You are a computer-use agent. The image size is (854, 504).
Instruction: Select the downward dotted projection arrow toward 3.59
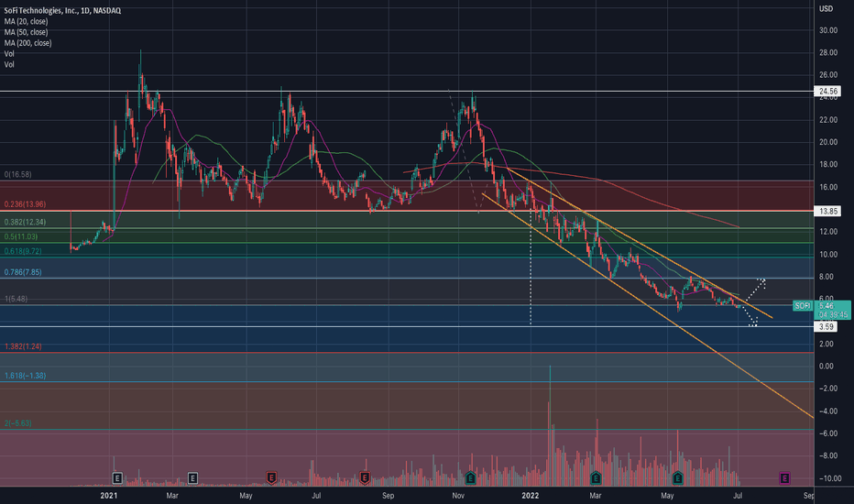pos(750,317)
